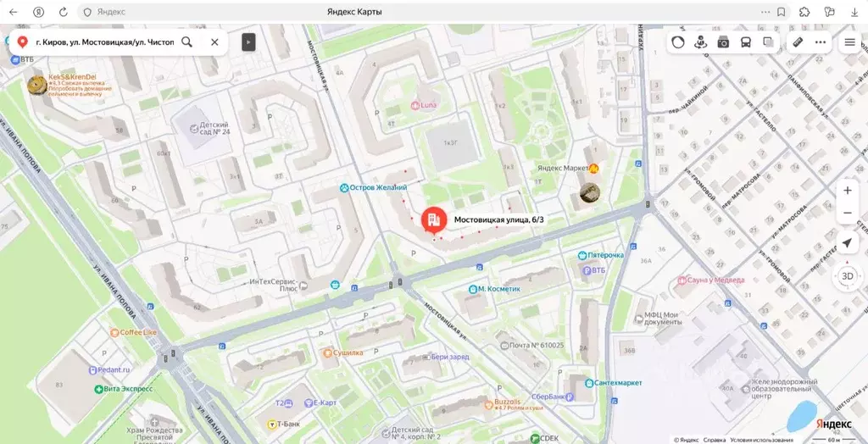Open the Справка link at bottom
This screenshot has width=868, height=444.
point(715,440)
